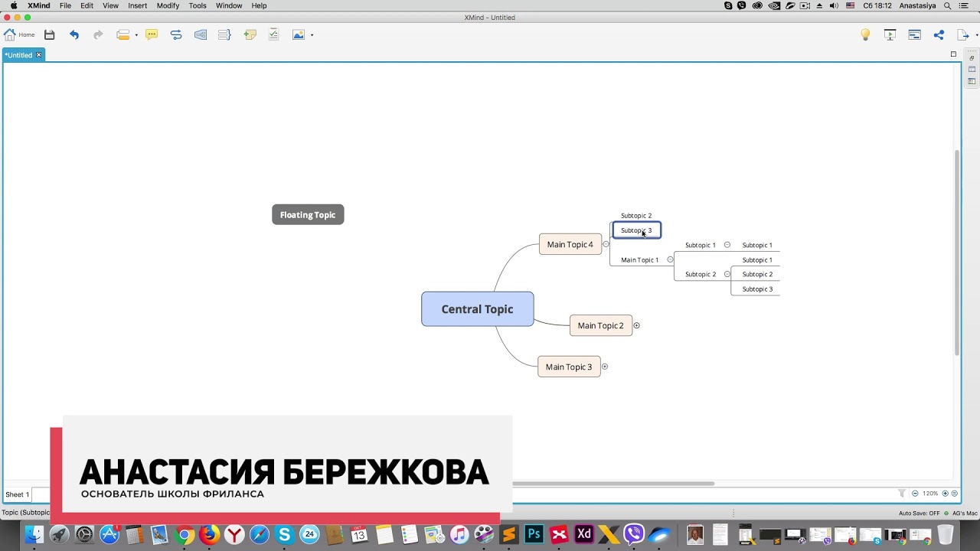
Task: Expand Main Topic 2 with plus circle
Action: [x=636, y=325]
